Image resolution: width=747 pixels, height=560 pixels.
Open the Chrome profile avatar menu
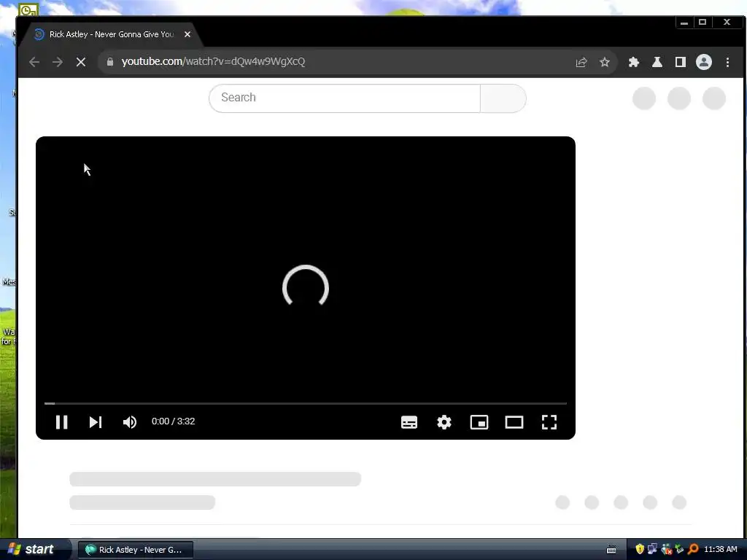704,62
